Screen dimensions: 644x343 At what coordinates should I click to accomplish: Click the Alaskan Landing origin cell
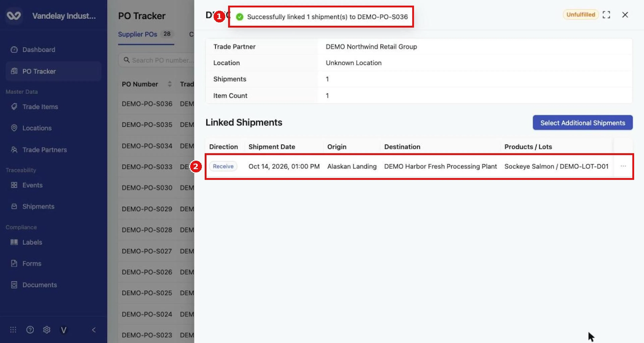pos(352,166)
